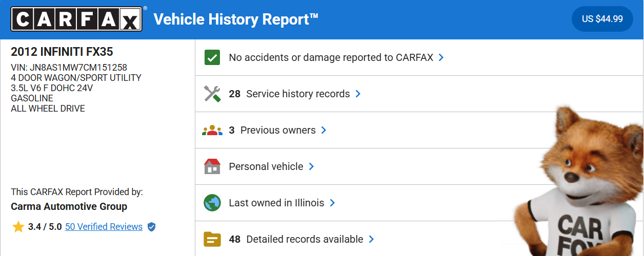Expand the personal vehicle chevron
The height and width of the screenshot is (256, 644).
[x=311, y=166]
